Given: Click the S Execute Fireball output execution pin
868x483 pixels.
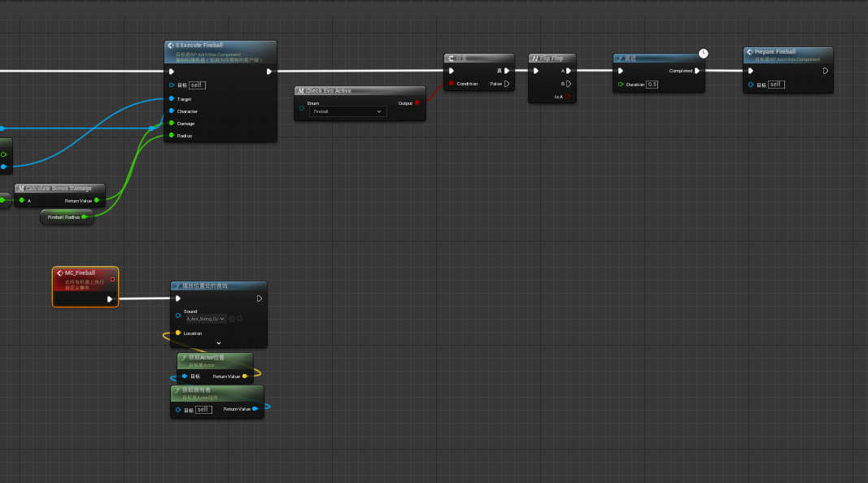Looking at the screenshot, I should coord(269,72).
